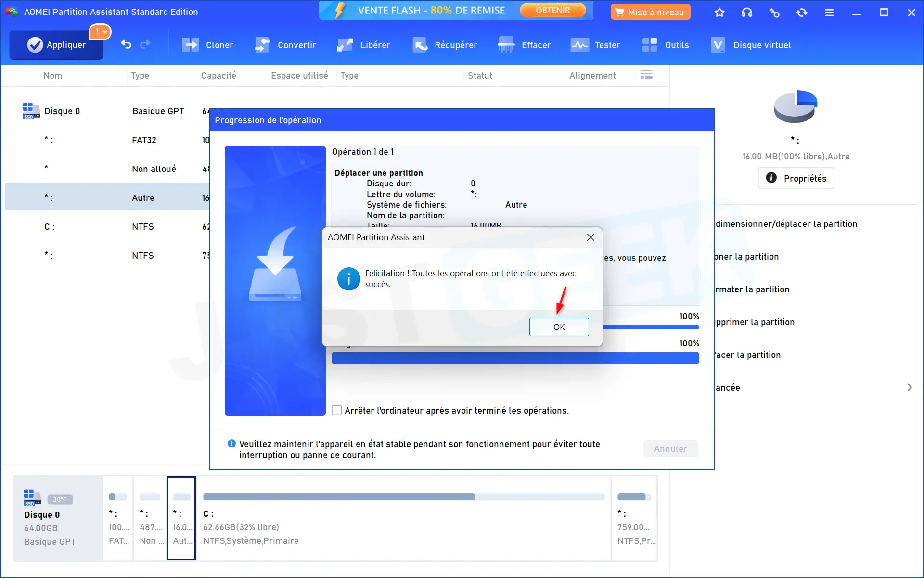
Task: Click the Mise à niveau upgrade button
Action: click(650, 12)
